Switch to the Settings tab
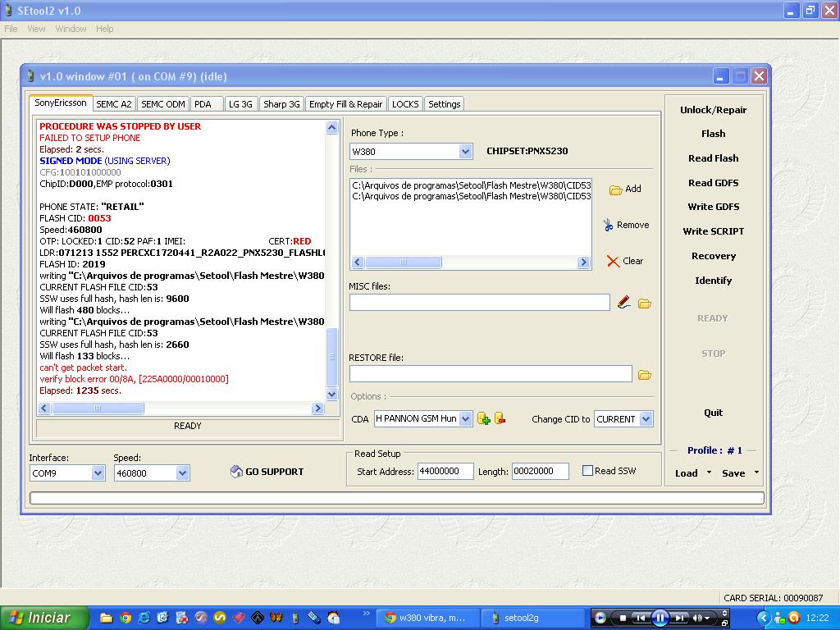The image size is (840, 630). pyautogui.click(x=444, y=104)
